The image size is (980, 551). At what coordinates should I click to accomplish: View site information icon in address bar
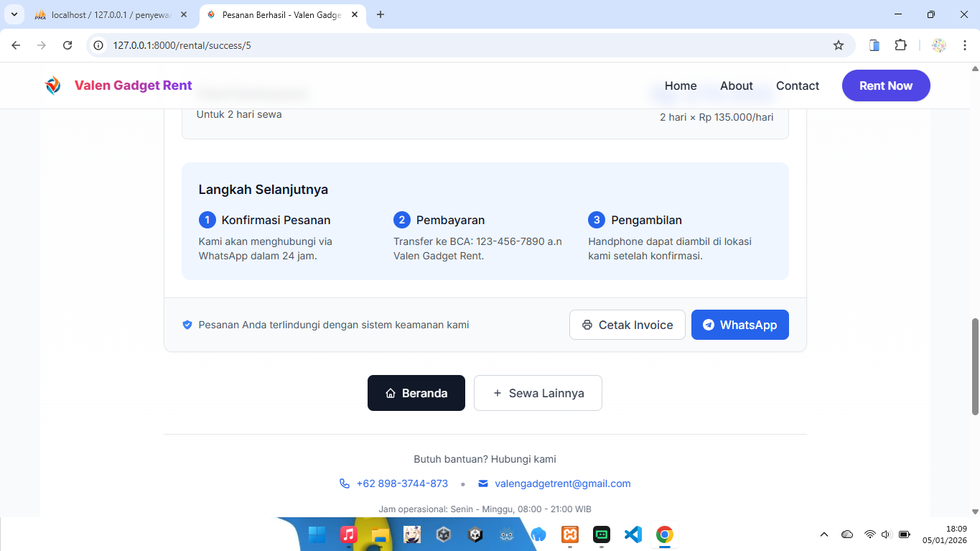tap(99, 45)
